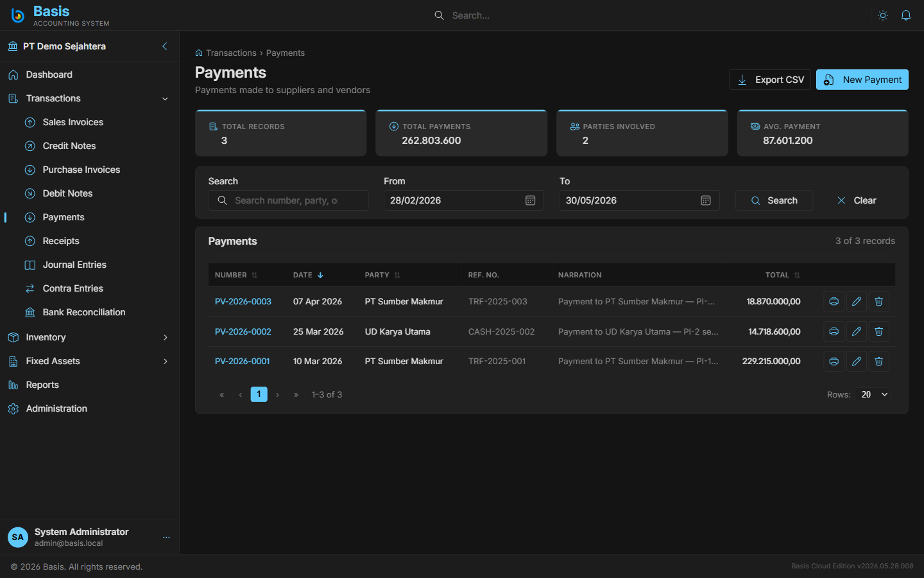Sort table by Total column

[x=783, y=275]
